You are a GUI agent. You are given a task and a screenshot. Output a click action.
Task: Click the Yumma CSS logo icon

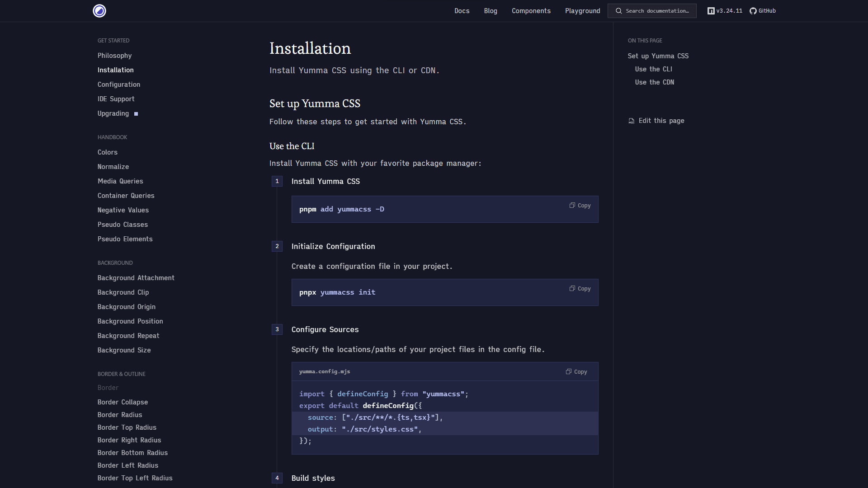click(x=99, y=11)
